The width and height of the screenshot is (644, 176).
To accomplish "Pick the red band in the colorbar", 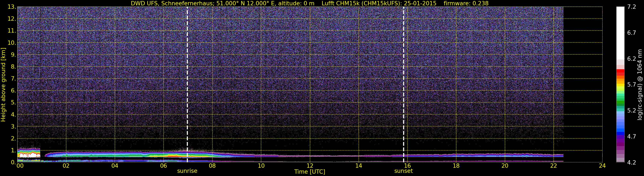I will 620,72.
